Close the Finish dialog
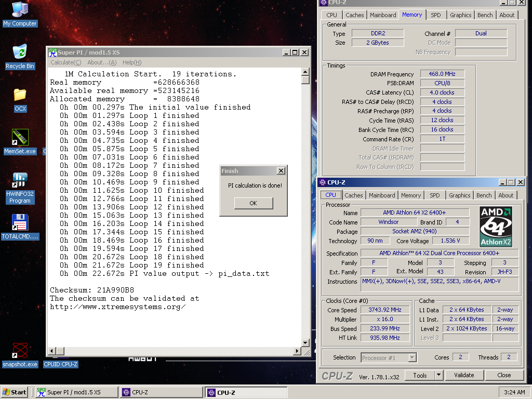The height and width of the screenshot is (399, 532). pyautogui.click(x=281, y=170)
